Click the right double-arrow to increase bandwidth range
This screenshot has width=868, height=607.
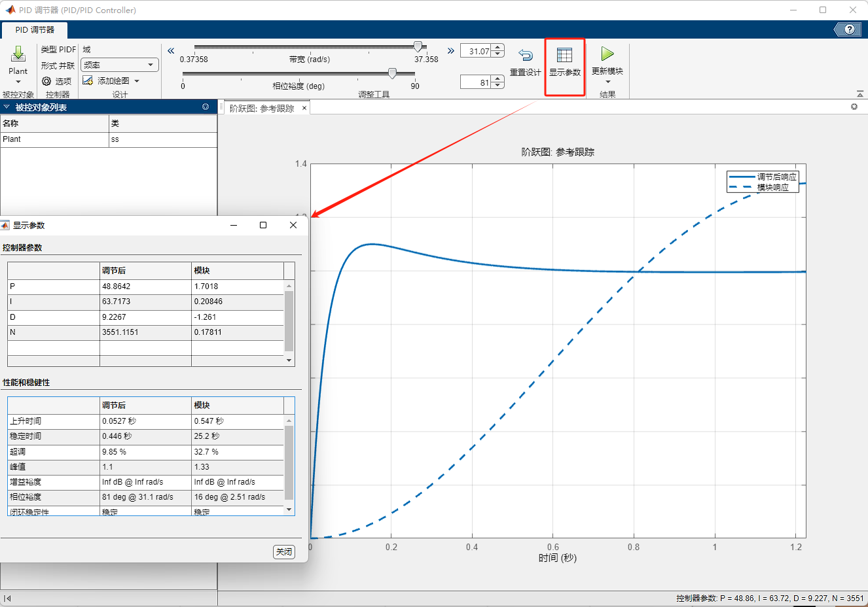[450, 50]
